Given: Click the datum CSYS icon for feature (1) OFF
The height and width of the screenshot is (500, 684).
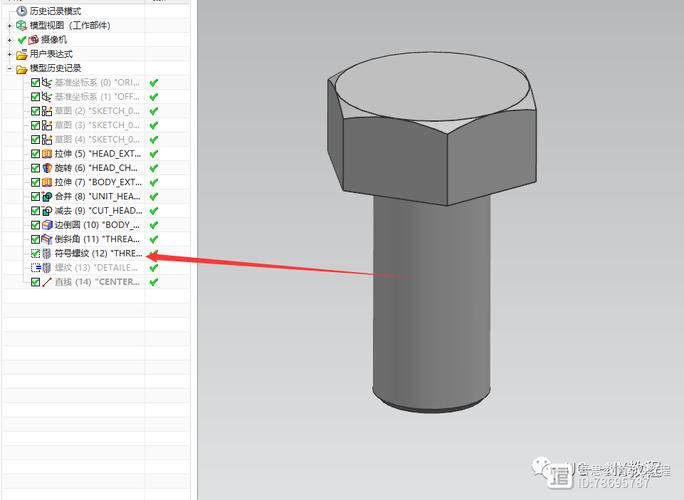Looking at the screenshot, I should tap(47, 97).
